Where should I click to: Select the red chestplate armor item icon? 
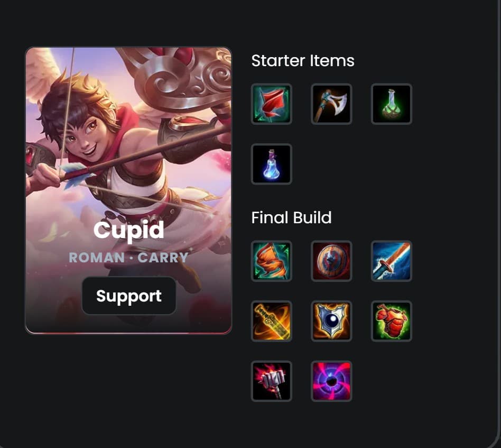point(392,321)
